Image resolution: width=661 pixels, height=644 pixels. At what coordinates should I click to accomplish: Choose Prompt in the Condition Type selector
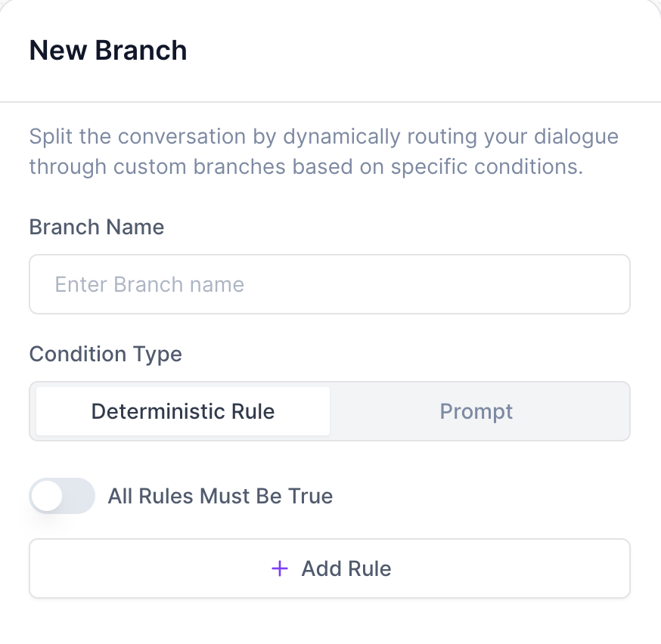[476, 411]
